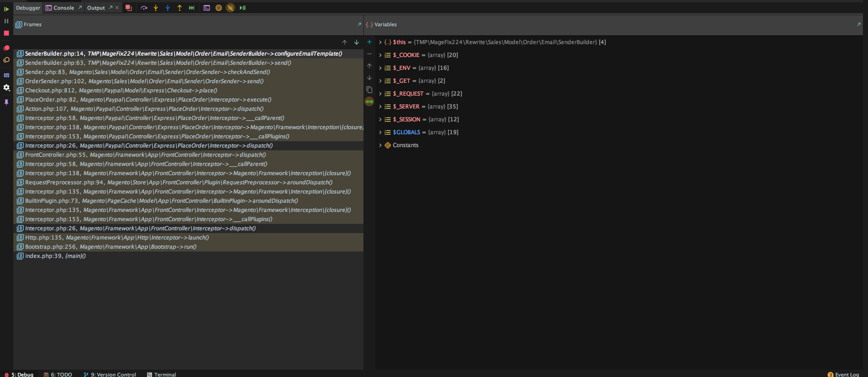Click the Step Out up-arrow icon
This screenshot has width=868, height=377.
click(x=180, y=8)
